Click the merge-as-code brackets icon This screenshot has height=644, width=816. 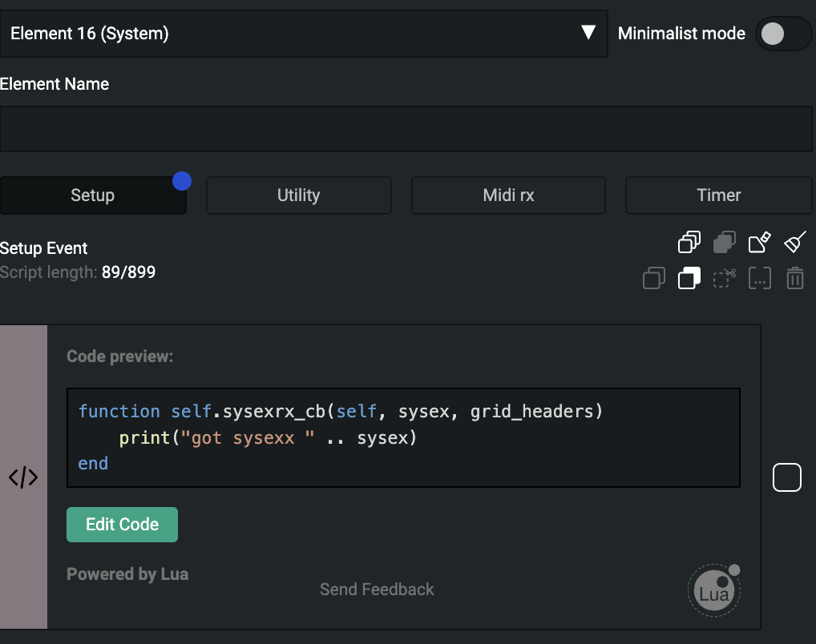pyautogui.click(x=760, y=279)
